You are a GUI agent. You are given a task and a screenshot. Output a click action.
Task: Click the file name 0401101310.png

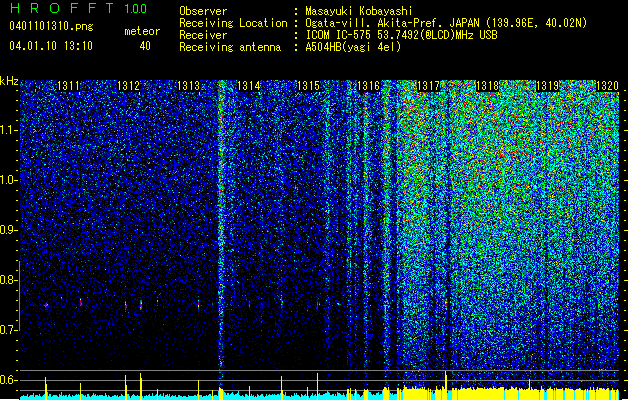click(51, 27)
